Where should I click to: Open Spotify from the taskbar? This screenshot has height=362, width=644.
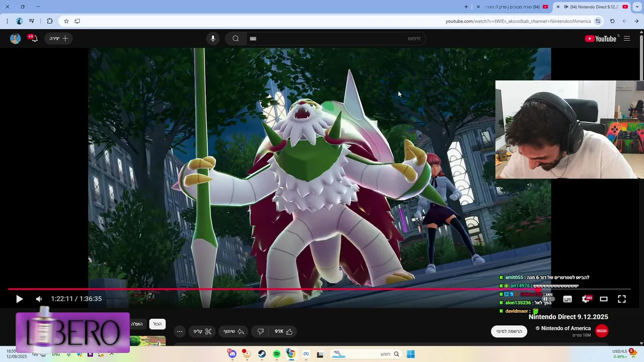(x=277, y=354)
